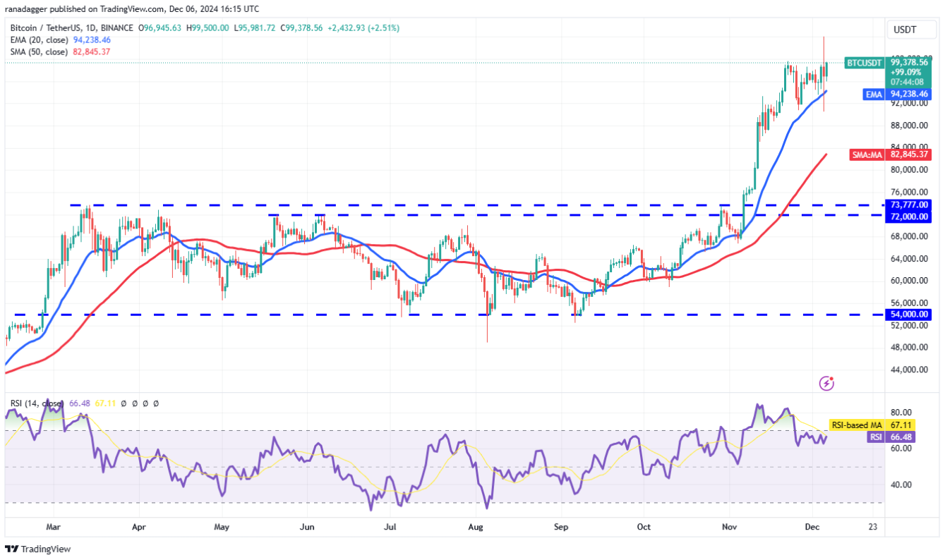Screen dimensions: 945x560
Task: Click the RSI scale 40.00 label
Action: pyautogui.click(x=901, y=485)
